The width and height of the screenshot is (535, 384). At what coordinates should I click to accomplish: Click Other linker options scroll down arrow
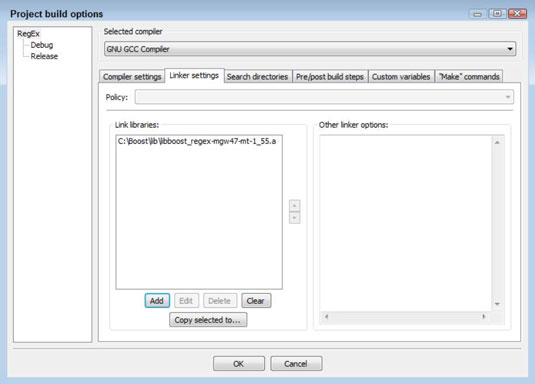pyautogui.click(x=497, y=304)
